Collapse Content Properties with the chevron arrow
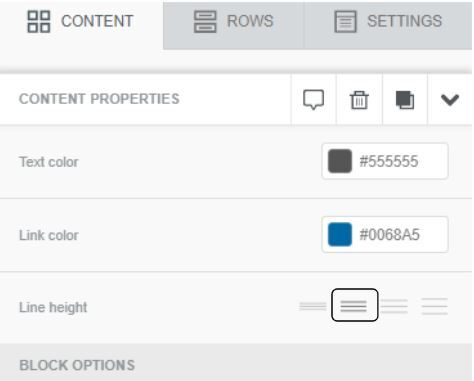Viewport: 474px width, 381px height. [x=450, y=100]
